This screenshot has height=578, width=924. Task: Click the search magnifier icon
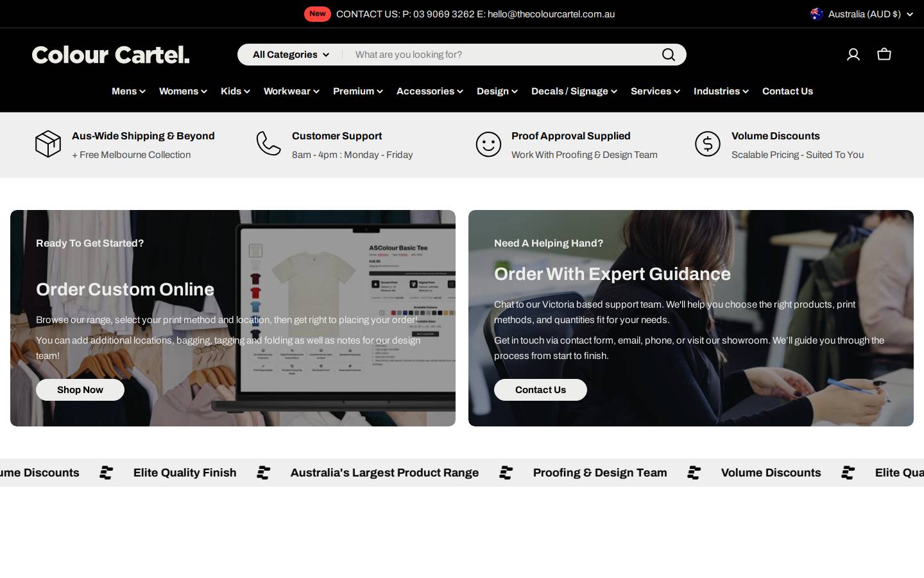[x=669, y=55]
